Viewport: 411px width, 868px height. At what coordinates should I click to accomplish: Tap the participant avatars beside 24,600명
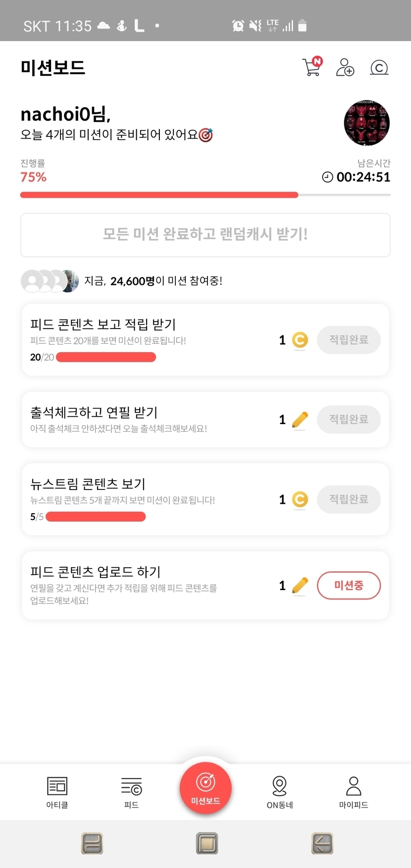(x=50, y=281)
